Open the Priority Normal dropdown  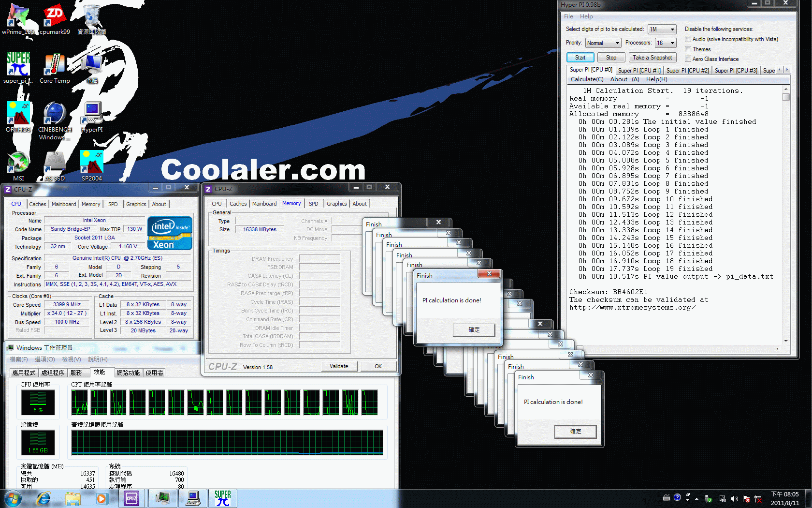coord(603,43)
